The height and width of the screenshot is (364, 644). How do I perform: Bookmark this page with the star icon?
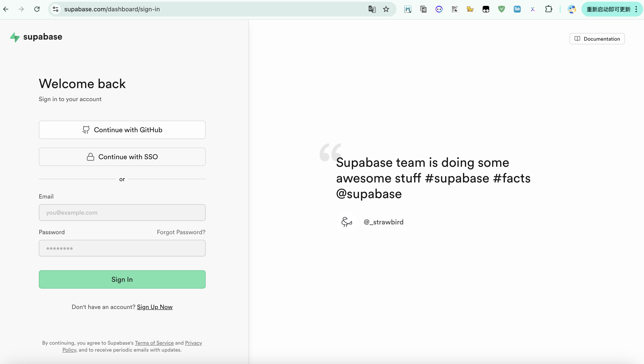click(x=386, y=9)
